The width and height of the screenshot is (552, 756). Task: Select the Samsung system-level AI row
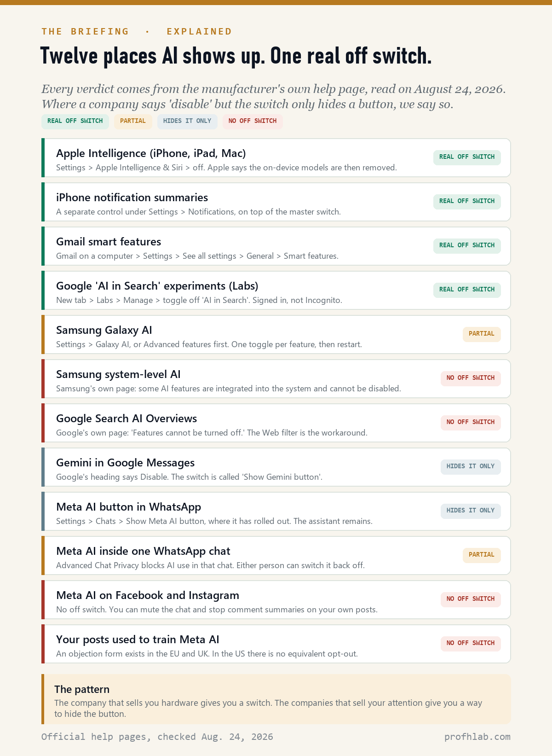tap(276, 378)
